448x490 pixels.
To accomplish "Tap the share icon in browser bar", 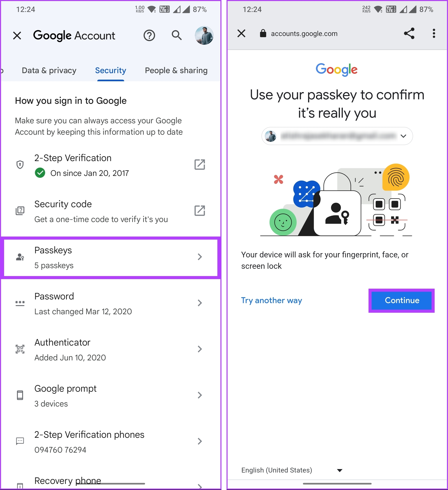I will (409, 34).
